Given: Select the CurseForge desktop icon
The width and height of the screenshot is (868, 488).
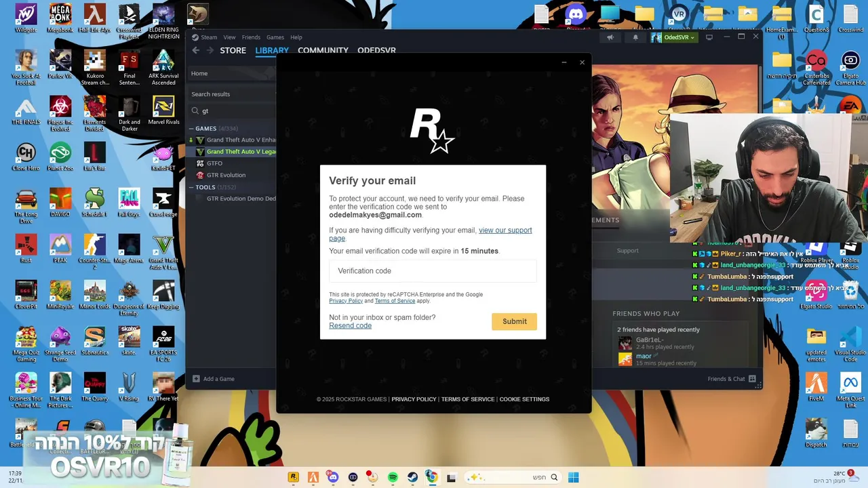Looking at the screenshot, I should point(163,203).
